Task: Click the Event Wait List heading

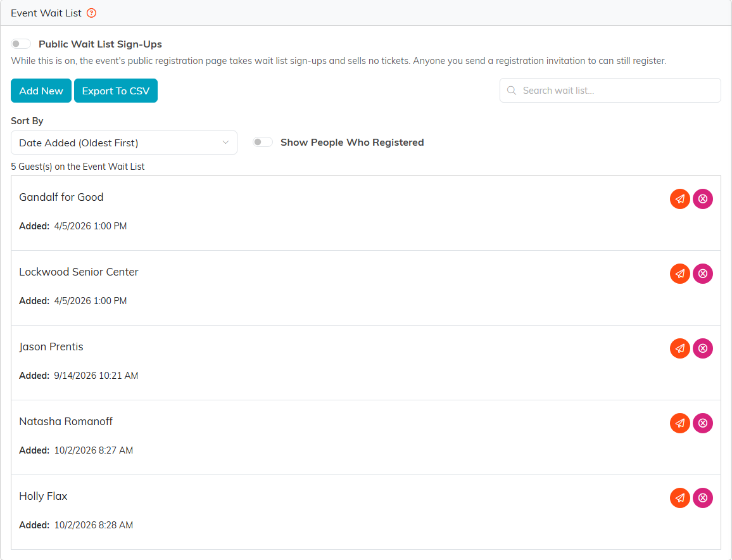Action: click(x=46, y=13)
